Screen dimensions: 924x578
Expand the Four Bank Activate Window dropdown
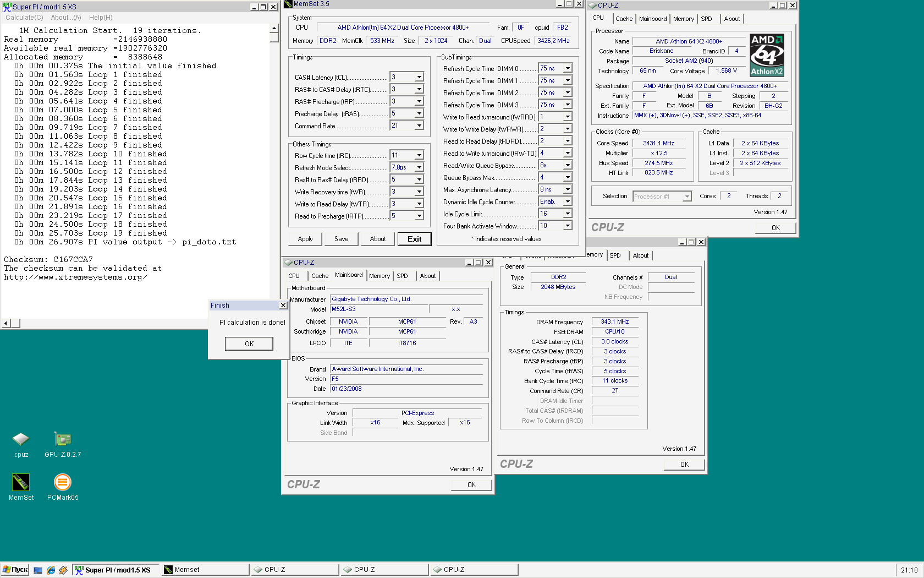[x=568, y=226]
